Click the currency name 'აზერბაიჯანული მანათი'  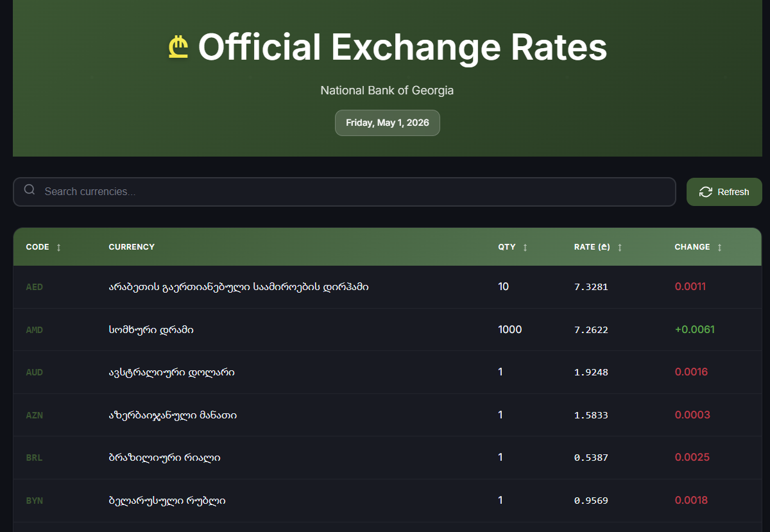tap(173, 415)
